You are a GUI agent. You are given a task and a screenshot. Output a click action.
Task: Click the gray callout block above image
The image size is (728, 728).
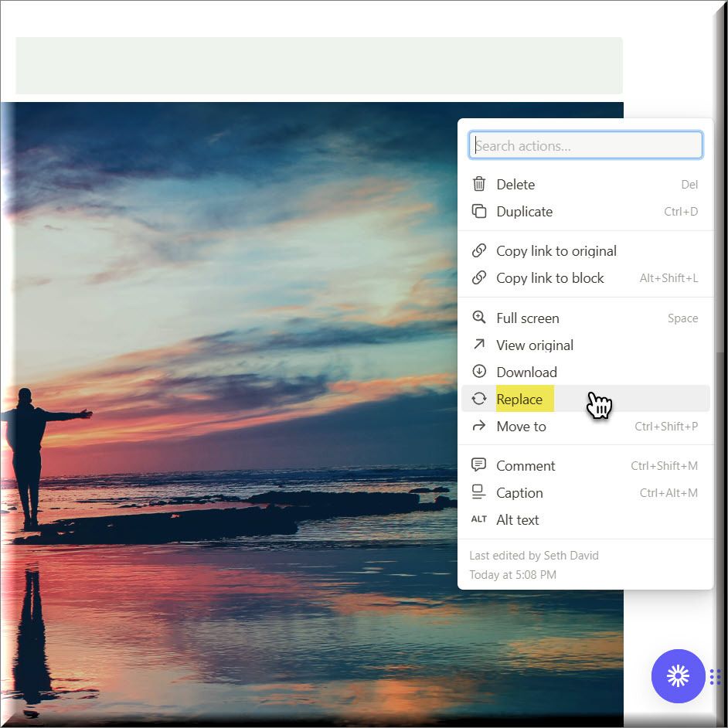pyautogui.click(x=319, y=66)
